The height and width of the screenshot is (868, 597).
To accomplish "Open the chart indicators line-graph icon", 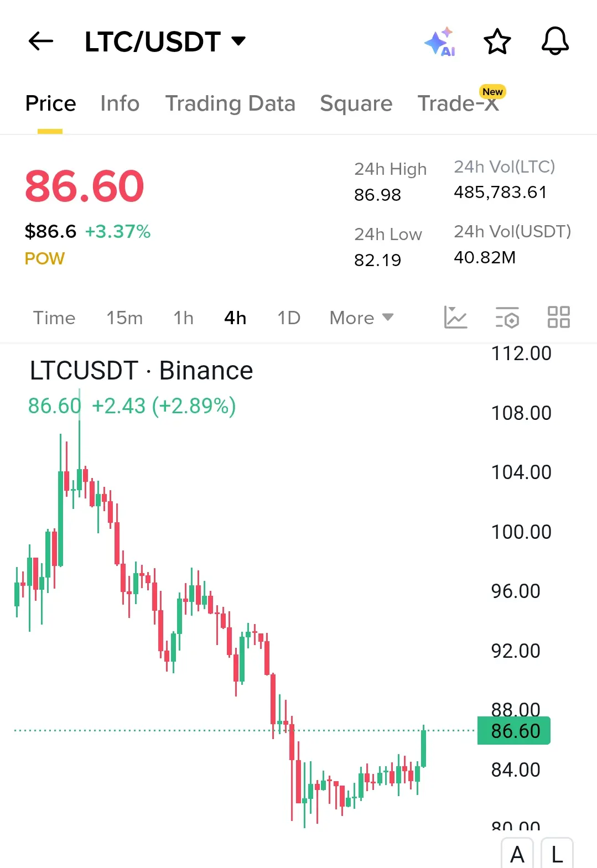I will (455, 318).
